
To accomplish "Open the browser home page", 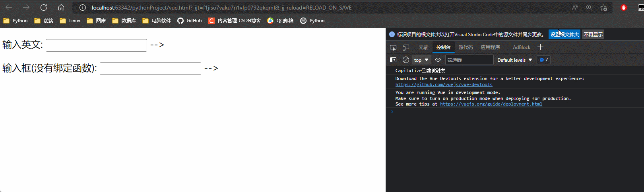I will [x=61, y=8].
